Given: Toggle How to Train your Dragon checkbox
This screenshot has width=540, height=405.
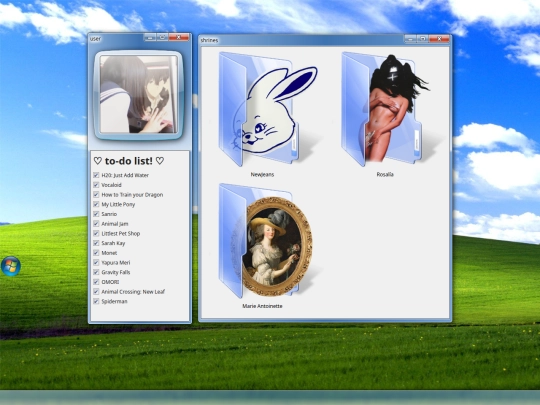Looking at the screenshot, I should coord(96,194).
